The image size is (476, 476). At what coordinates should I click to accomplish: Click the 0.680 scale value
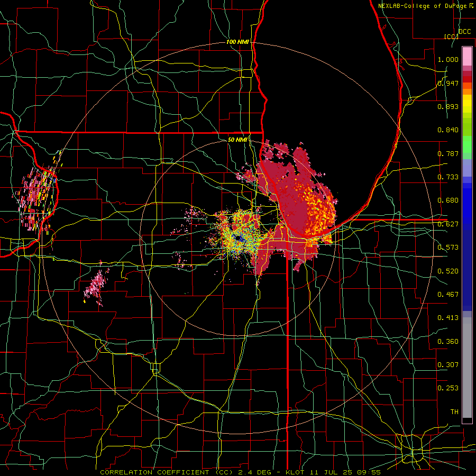(448, 200)
